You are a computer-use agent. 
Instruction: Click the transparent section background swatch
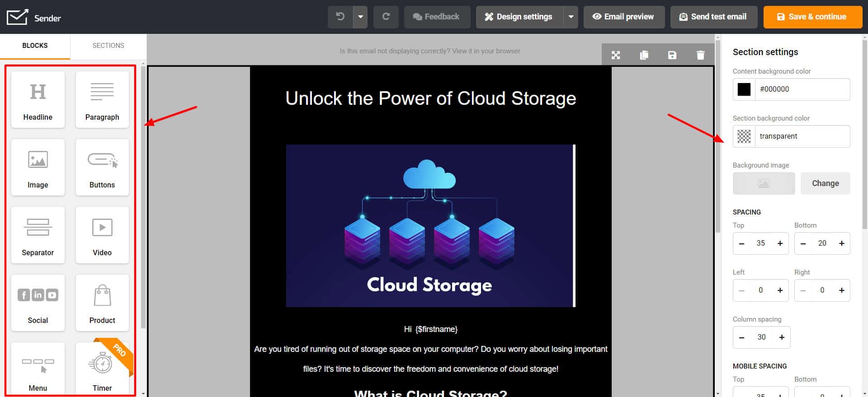coord(744,136)
